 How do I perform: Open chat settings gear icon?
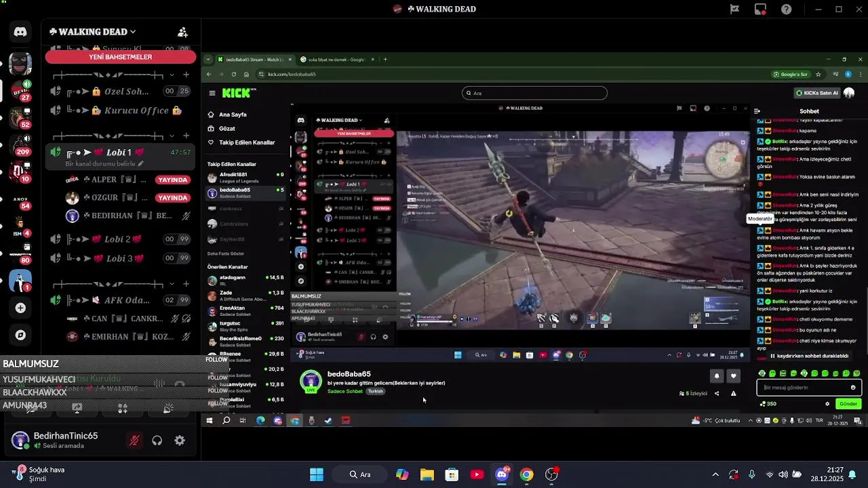(827, 404)
